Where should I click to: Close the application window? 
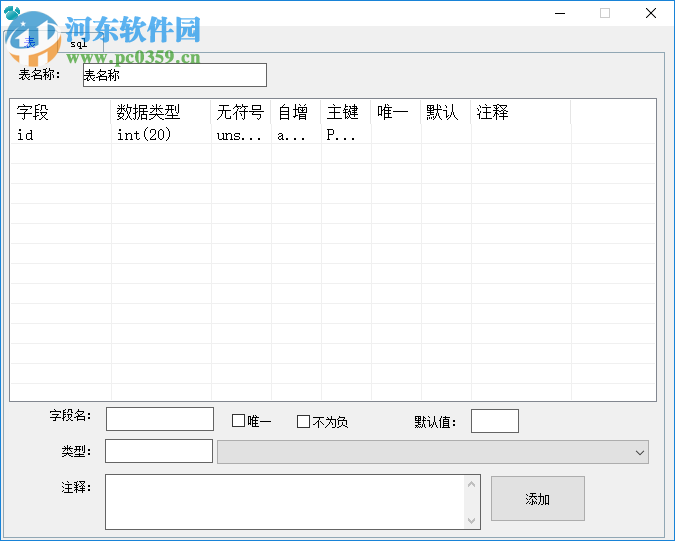pos(650,13)
